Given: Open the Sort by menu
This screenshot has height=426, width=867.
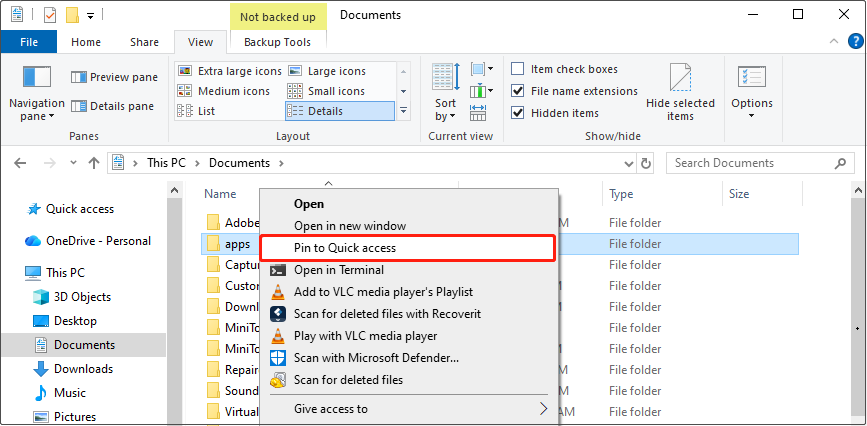Looking at the screenshot, I should click(x=446, y=92).
